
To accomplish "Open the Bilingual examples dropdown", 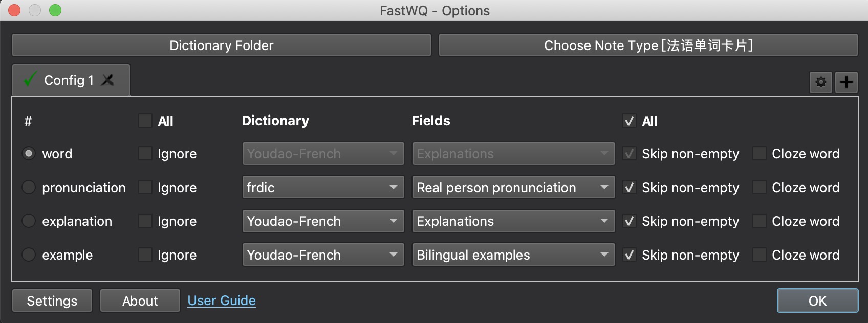I will 513,255.
